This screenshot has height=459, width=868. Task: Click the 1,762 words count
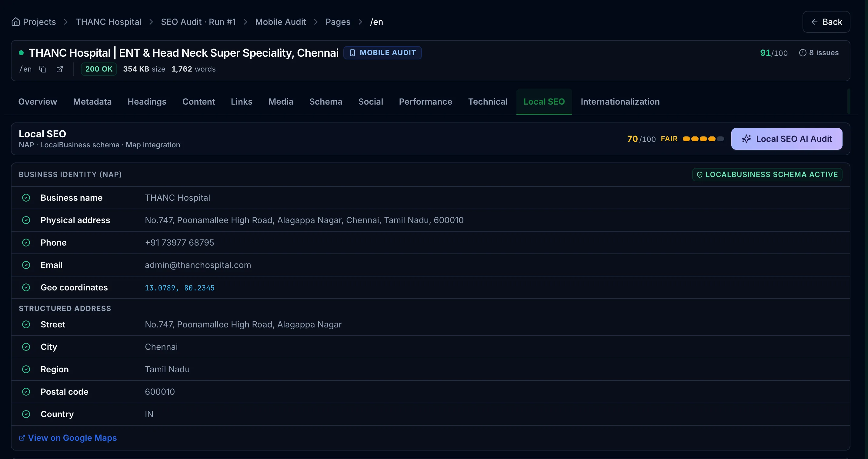(193, 69)
